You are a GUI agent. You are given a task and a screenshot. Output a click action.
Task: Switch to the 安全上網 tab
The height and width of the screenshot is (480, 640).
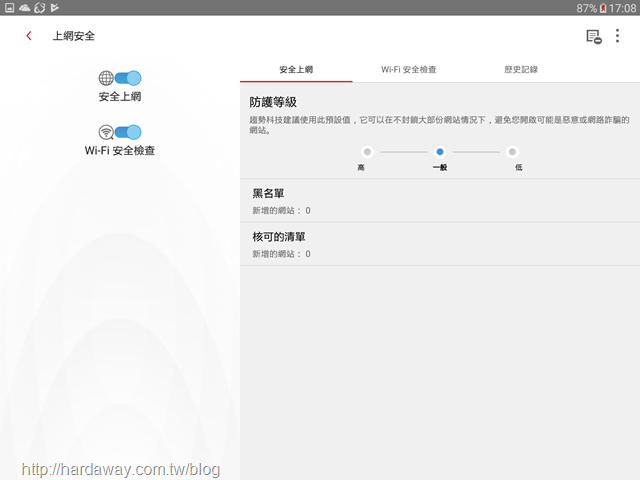tap(296, 70)
